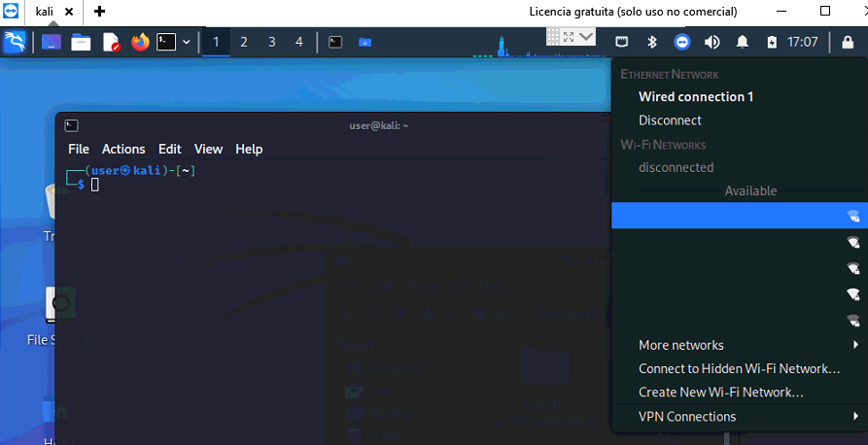Click the 'Licencia gratuita' license text

click(633, 12)
